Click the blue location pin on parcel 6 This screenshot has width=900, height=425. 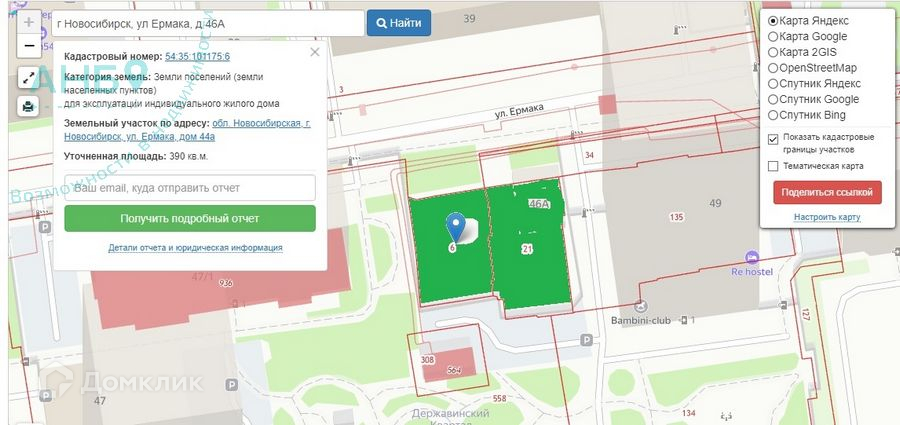click(456, 227)
